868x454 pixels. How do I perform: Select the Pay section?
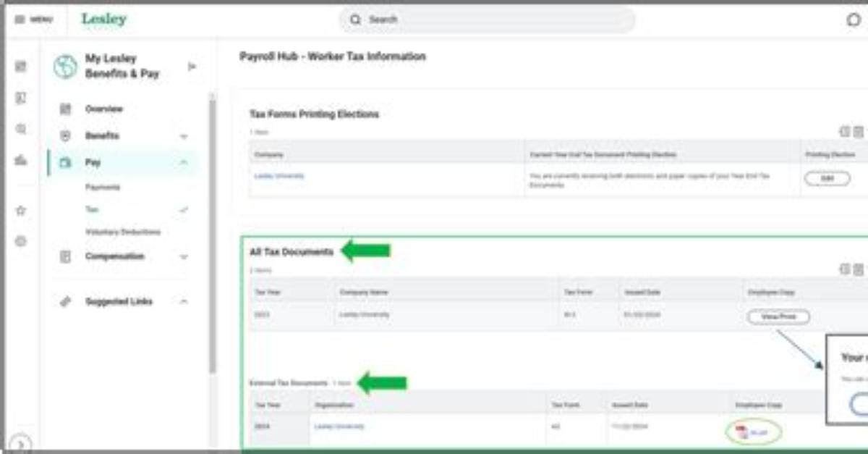(122, 163)
